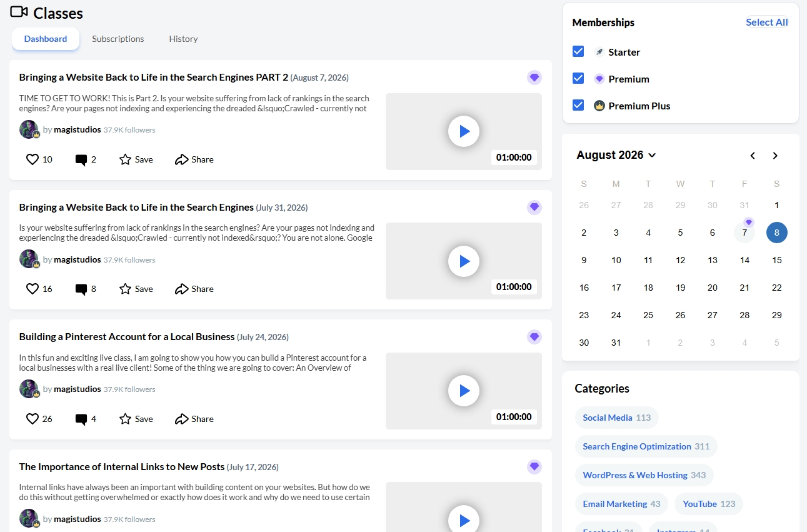Filter by Email Marketing category
The width and height of the screenshot is (807, 532).
[x=621, y=504]
